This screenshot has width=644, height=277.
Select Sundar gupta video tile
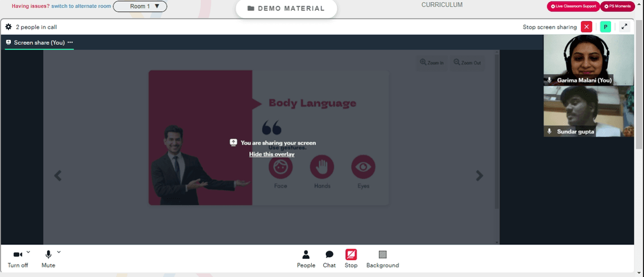tap(589, 111)
